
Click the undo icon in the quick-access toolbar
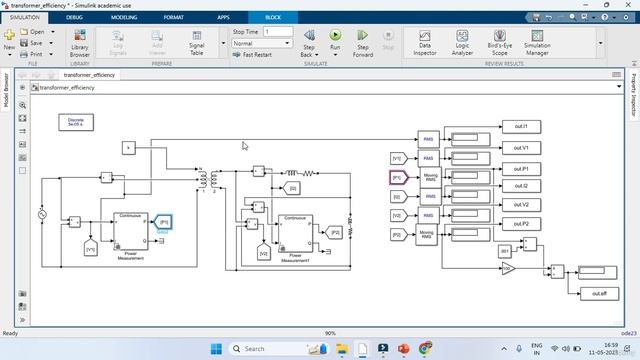click(x=549, y=17)
